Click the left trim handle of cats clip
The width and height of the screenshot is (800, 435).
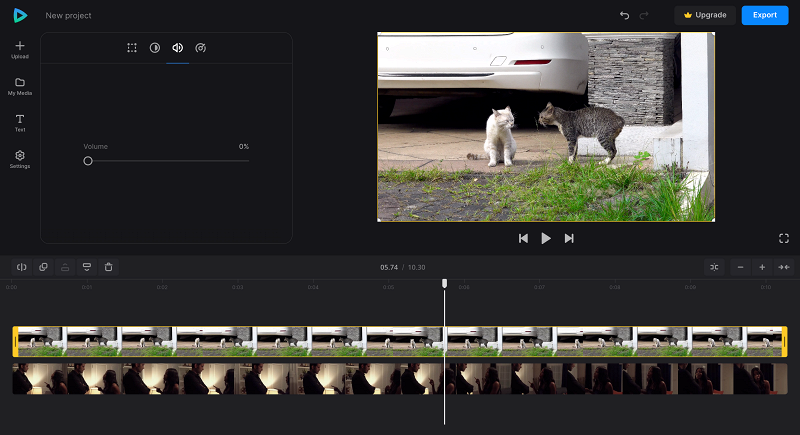(x=15, y=342)
